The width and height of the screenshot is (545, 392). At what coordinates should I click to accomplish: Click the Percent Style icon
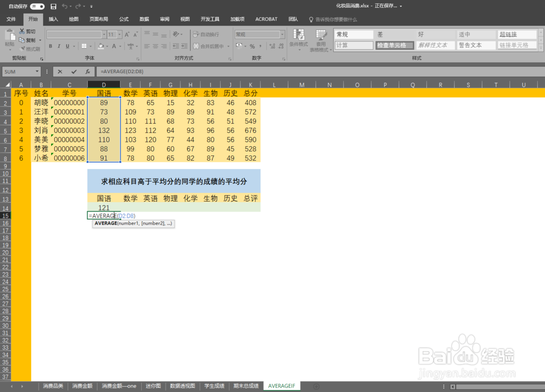[x=252, y=46]
